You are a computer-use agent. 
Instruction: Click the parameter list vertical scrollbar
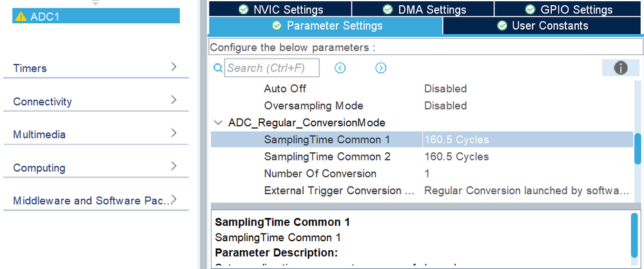(638, 148)
